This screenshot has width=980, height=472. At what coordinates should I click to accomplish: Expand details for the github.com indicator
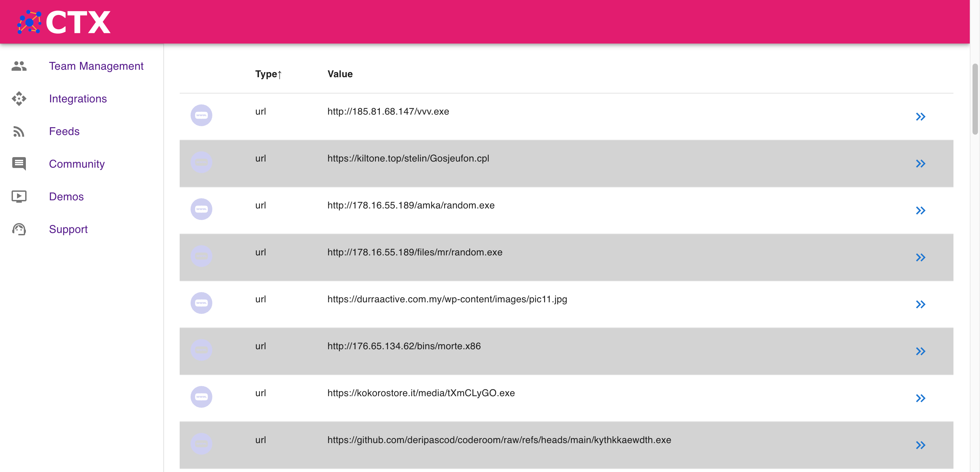(x=921, y=445)
